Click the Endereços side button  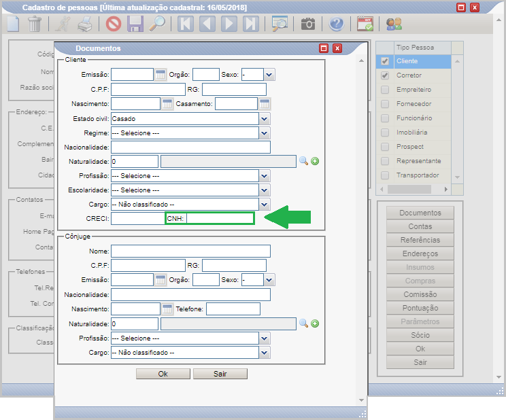[420, 253]
